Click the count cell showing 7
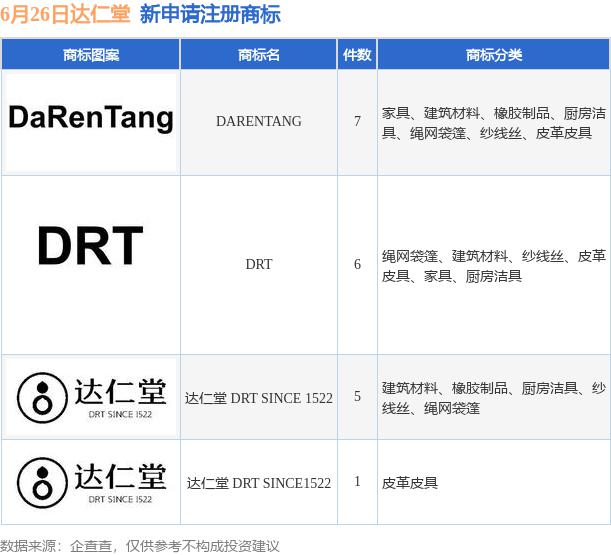This screenshot has height=555, width=611. 357,121
